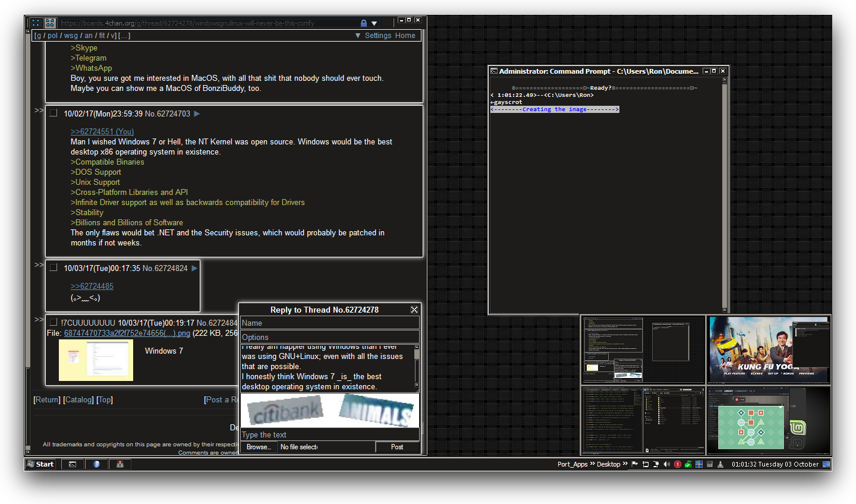Click the Command Prompt taskbar icon
856x504 pixels.
(73, 464)
